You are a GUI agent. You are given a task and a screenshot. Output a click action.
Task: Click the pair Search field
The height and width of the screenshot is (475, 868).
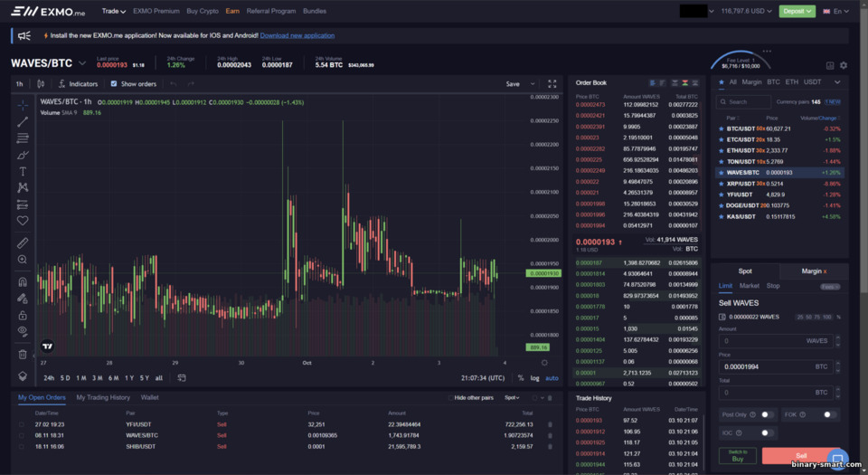click(x=743, y=102)
